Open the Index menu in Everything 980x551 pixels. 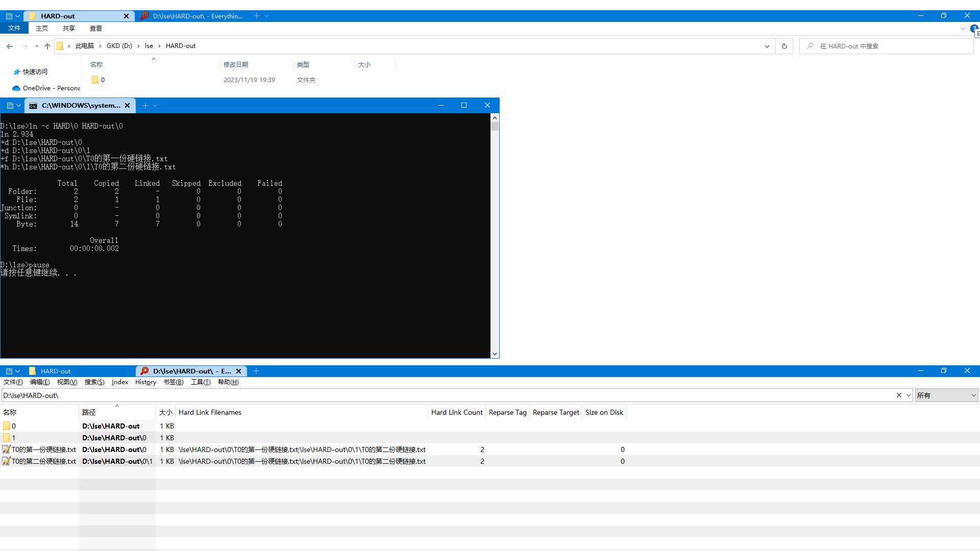(120, 382)
